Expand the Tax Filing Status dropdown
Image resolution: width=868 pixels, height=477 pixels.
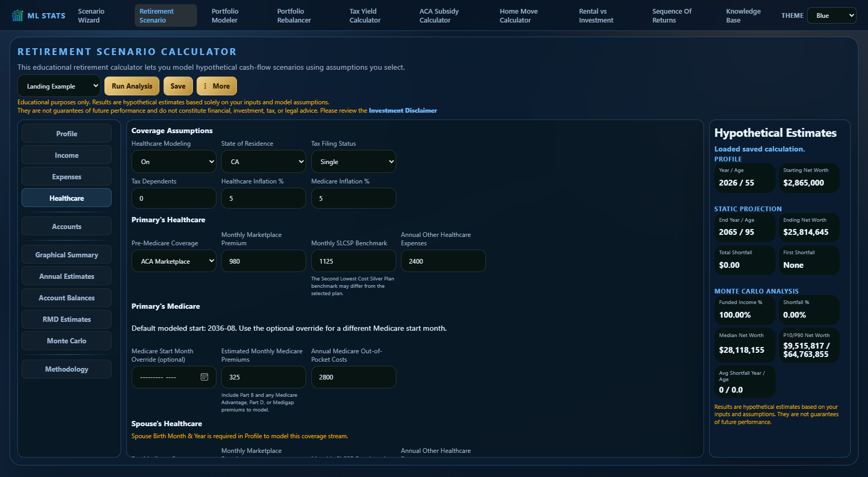(x=354, y=162)
